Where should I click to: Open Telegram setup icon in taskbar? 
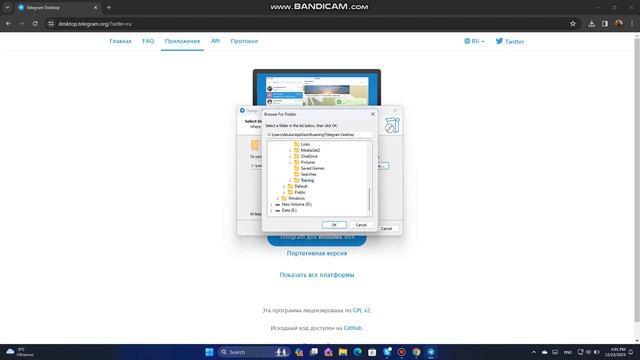click(x=431, y=352)
